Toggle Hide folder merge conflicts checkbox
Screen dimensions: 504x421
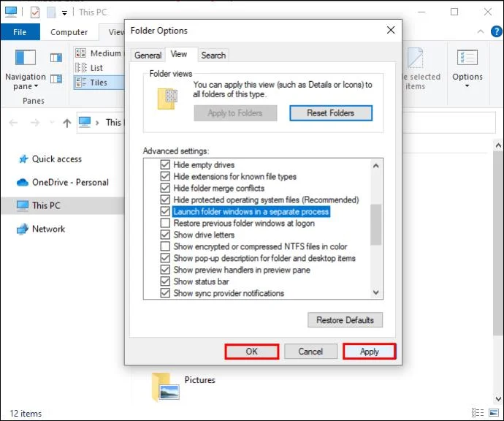pos(165,188)
